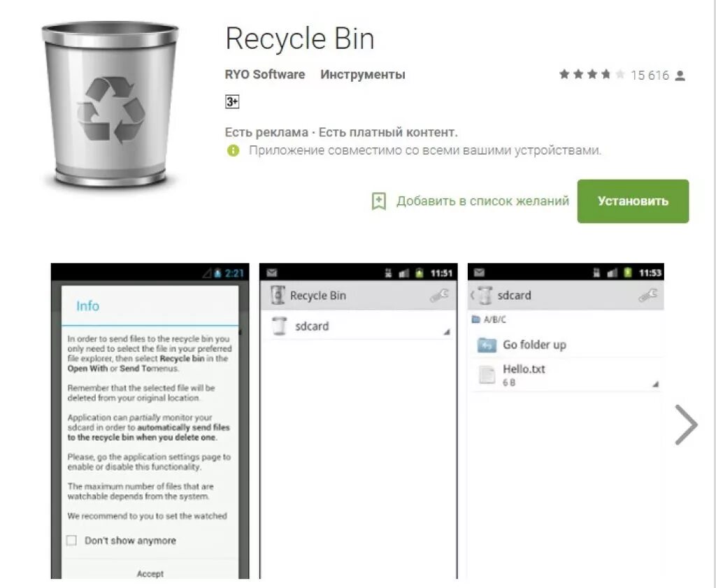Click the 3+ age rating badge
The width and height of the screenshot is (716, 588).
[232, 101]
